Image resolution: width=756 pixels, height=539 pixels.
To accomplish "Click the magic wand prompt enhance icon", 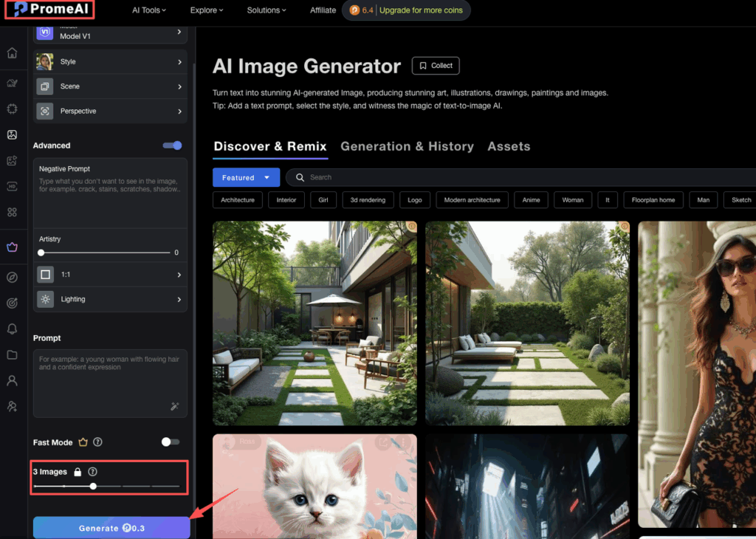I will (175, 406).
